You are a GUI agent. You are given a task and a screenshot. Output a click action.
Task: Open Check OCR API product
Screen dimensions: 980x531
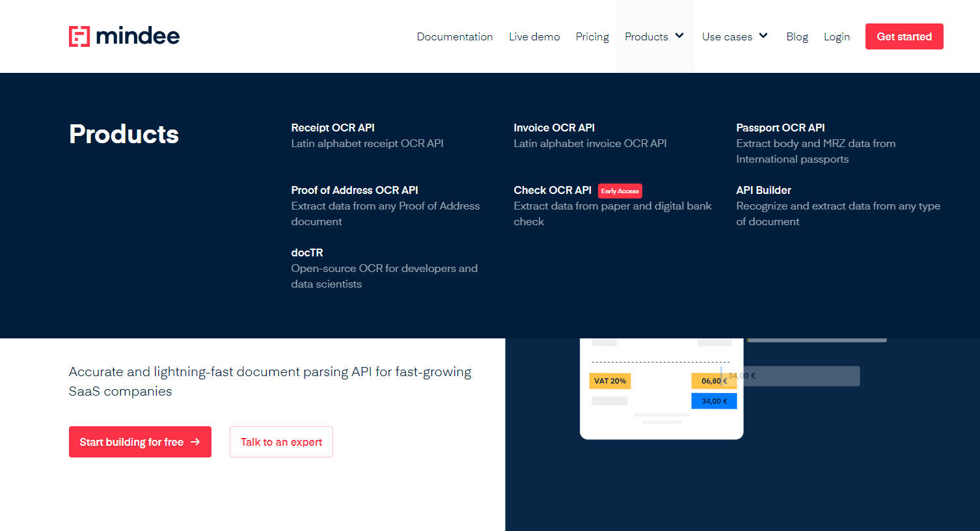(x=552, y=190)
